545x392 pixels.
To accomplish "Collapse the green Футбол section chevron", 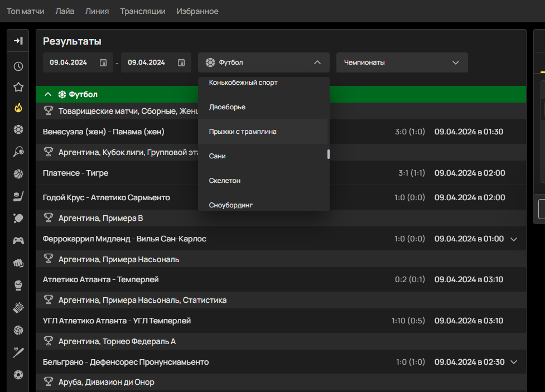I will pos(48,94).
